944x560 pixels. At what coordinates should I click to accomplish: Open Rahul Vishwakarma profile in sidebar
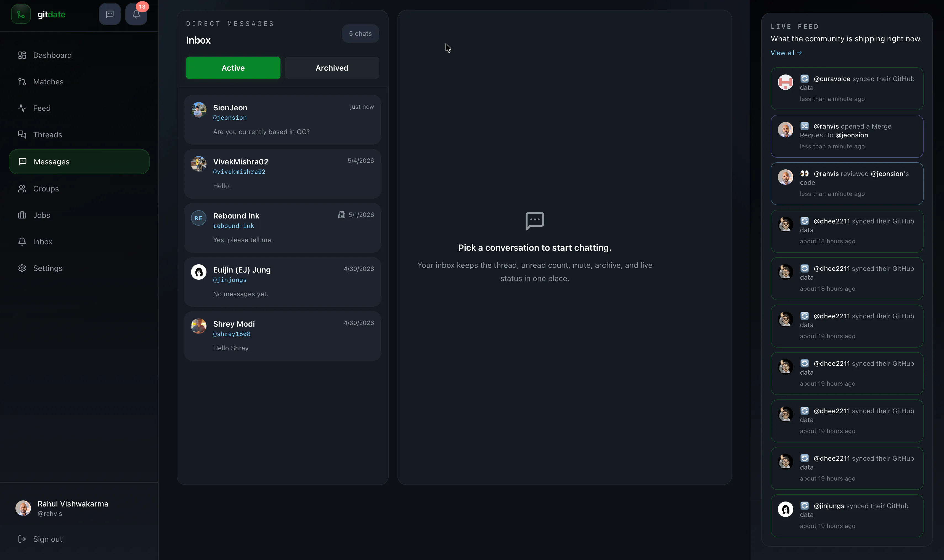(79, 508)
